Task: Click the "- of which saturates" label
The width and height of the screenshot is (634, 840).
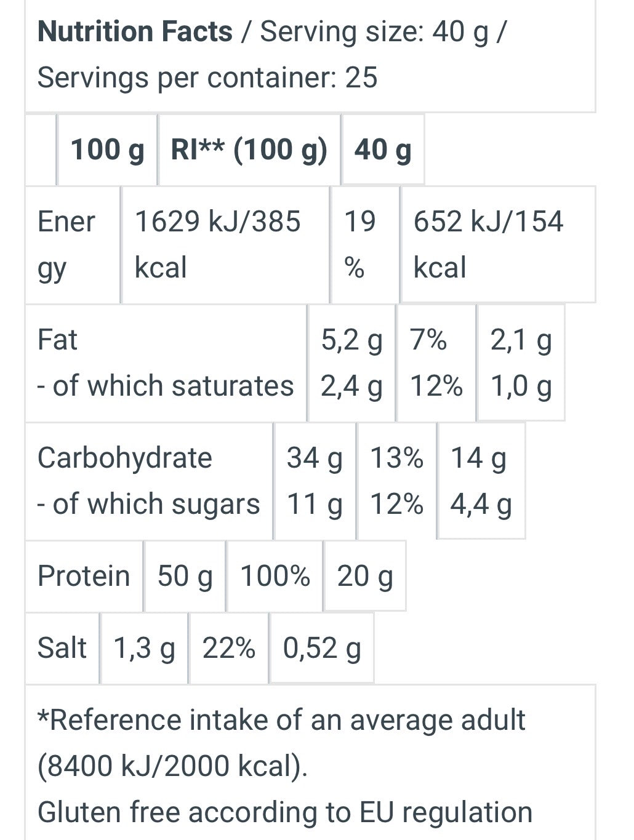Action: point(166,386)
